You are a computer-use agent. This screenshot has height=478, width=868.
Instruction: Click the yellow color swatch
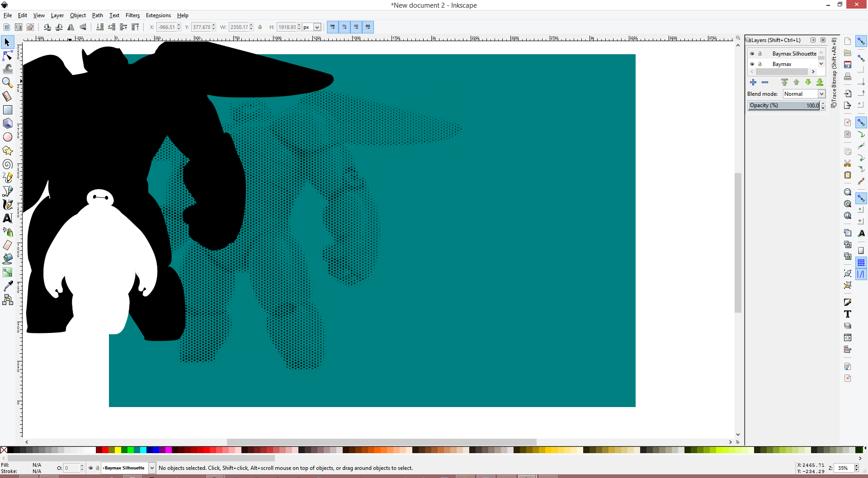coord(118,450)
